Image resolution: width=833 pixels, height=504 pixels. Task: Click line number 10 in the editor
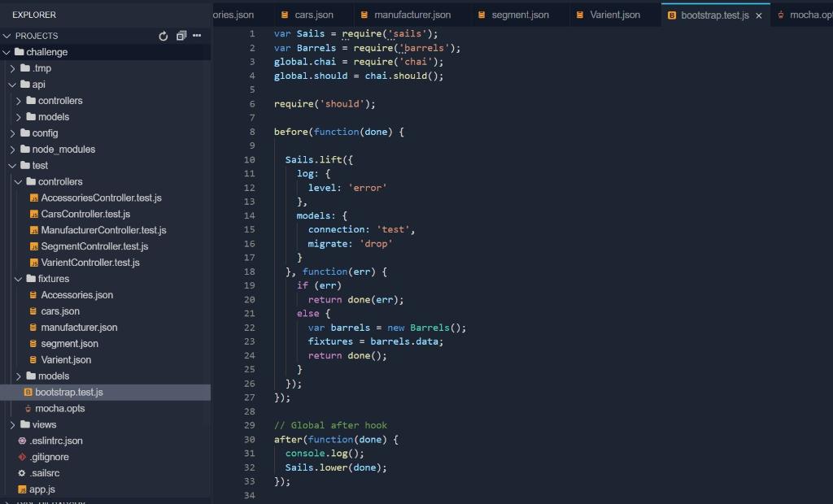pyautogui.click(x=249, y=159)
